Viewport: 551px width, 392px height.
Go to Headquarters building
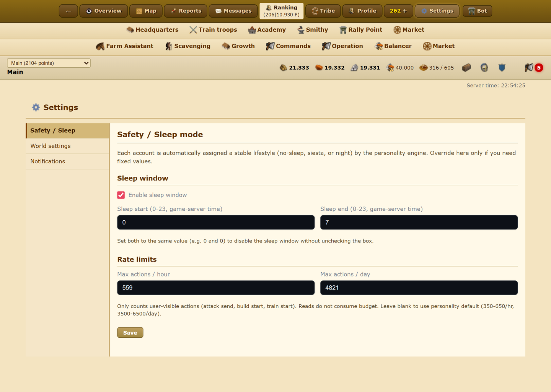click(x=152, y=30)
